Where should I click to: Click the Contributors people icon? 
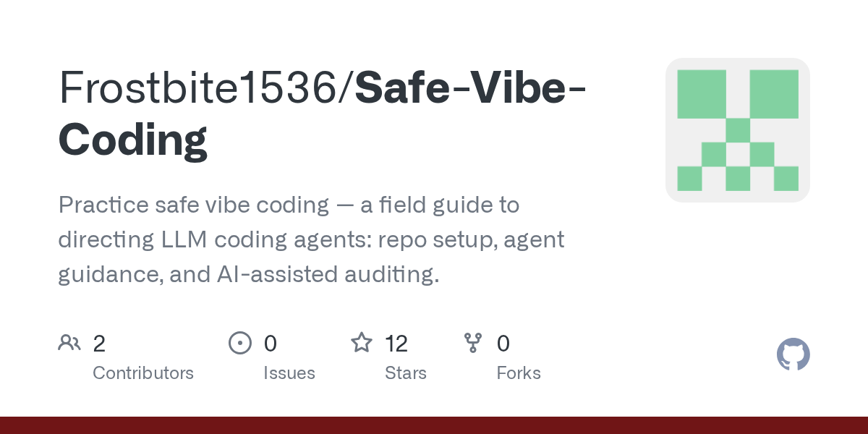tap(69, 343)
